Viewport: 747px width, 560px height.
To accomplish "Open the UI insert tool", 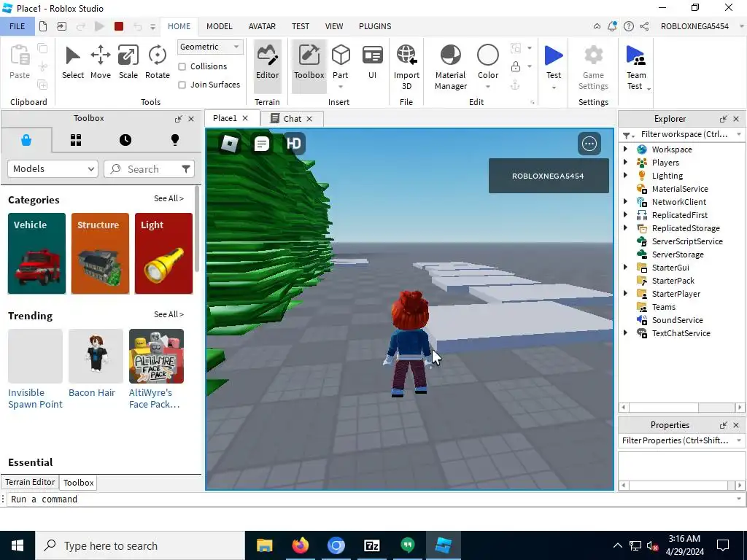I will 372,63.
